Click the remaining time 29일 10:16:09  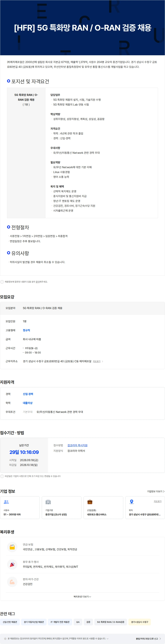click(24, 452)
